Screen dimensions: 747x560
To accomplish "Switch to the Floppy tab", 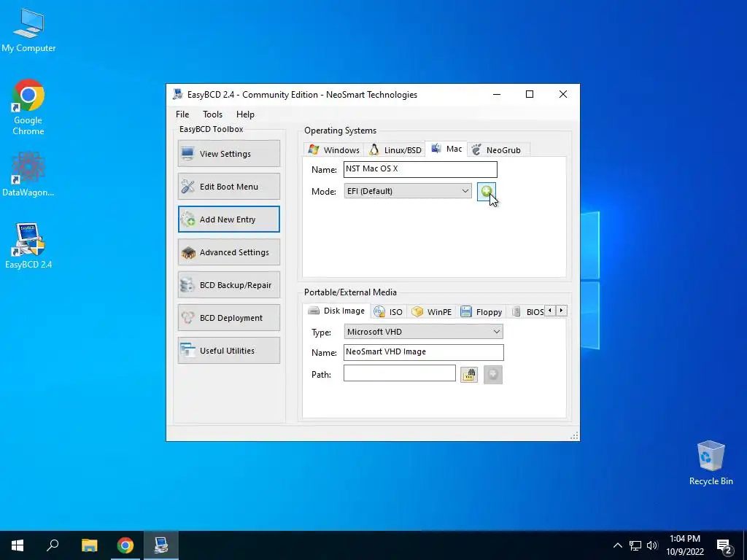I will (x=481, y=312).
